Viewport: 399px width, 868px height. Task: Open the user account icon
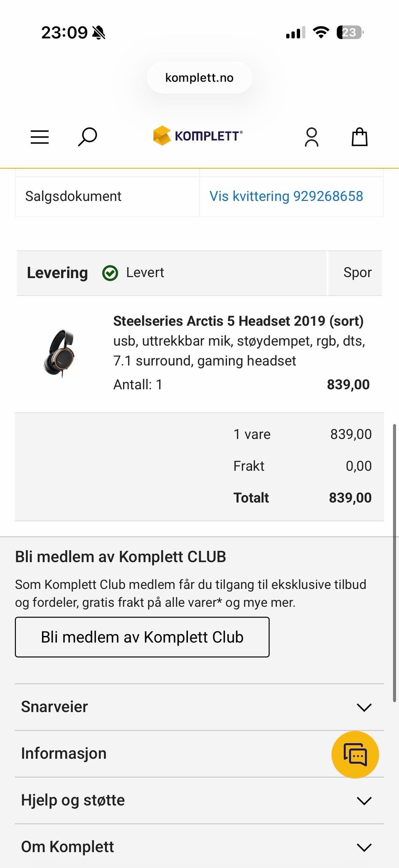pyautogui.click(x=312, y=137)
